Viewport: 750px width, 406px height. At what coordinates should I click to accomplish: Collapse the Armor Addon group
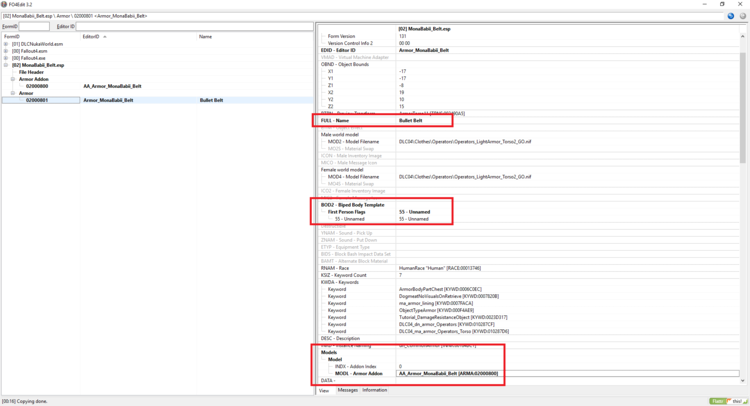(13, 79)
